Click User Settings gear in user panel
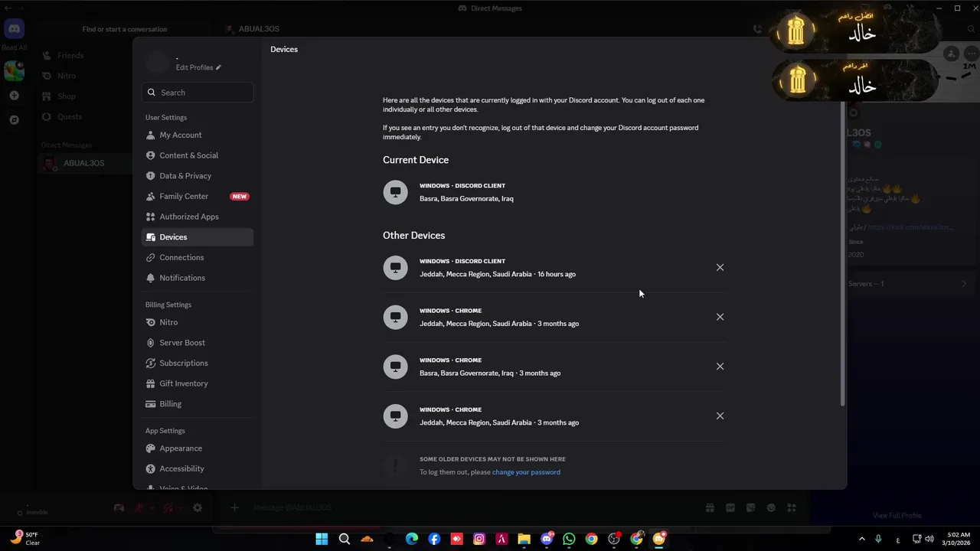Screen dimensions: 980x551 198,507
